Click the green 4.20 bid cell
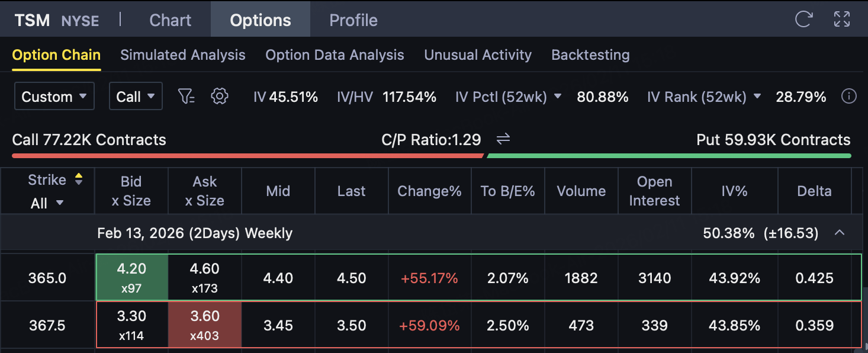This screenshot has height=353, width=868. pos(131,277)
